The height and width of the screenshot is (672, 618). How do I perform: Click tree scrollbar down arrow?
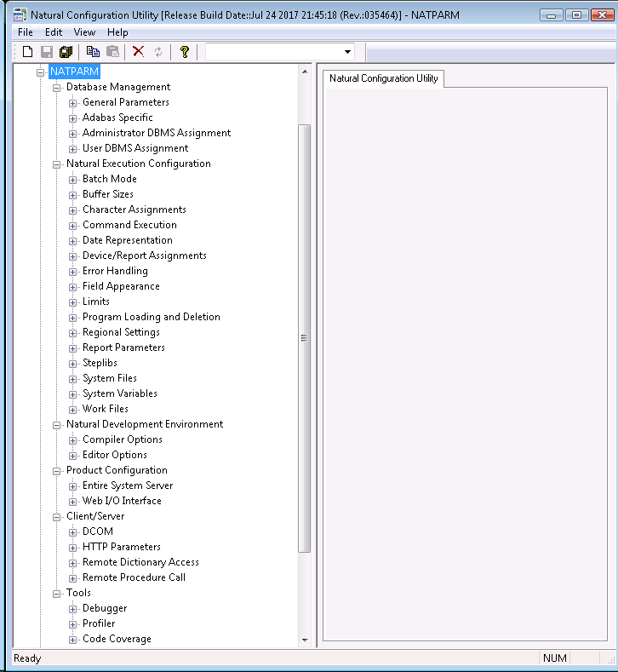[x=305, y=640]
